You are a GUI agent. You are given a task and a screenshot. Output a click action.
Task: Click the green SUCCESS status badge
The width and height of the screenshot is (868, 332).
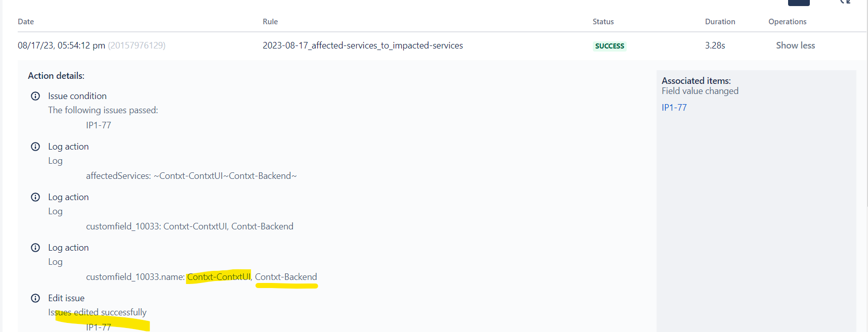coord(610,46)
